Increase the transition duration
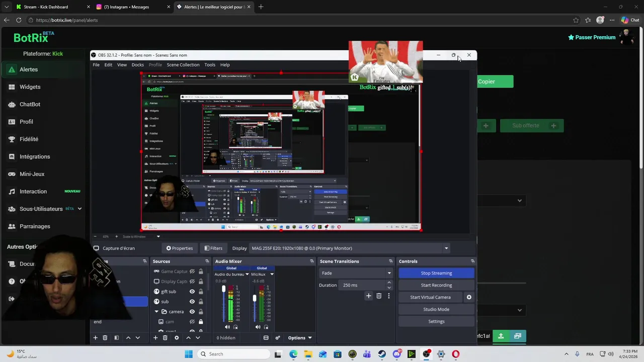Image resolution: width=644 pixels, height=362 pixels. click(x=389, y=283)
